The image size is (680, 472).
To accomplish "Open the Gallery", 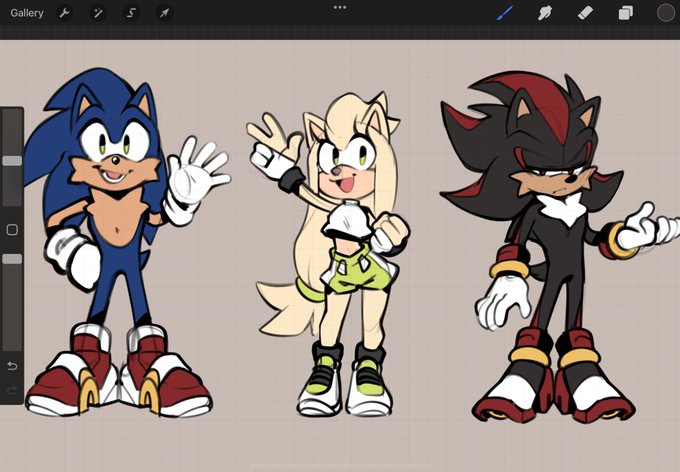I will pos(27,13).
